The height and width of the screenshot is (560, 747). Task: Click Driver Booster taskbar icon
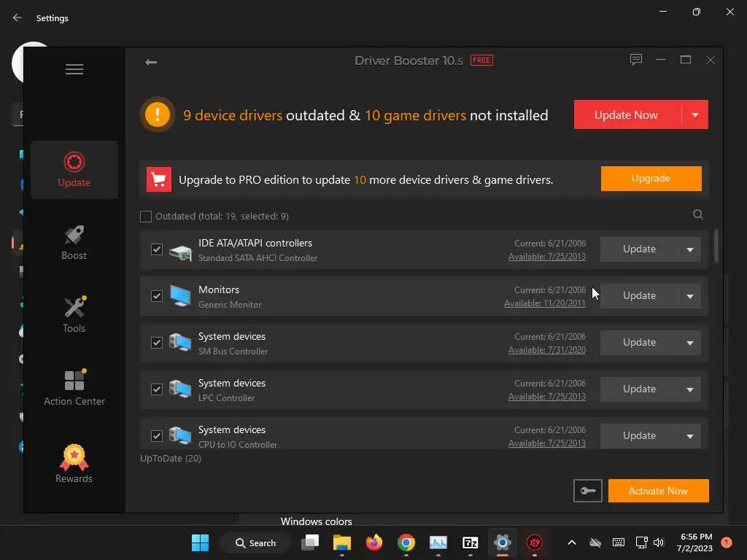[x=535, y=542]
